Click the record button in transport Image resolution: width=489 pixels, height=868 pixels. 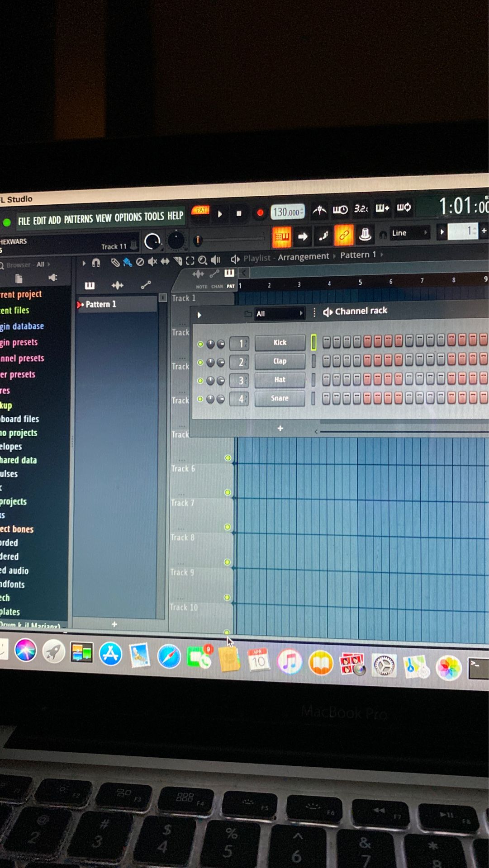click(260, 212)
